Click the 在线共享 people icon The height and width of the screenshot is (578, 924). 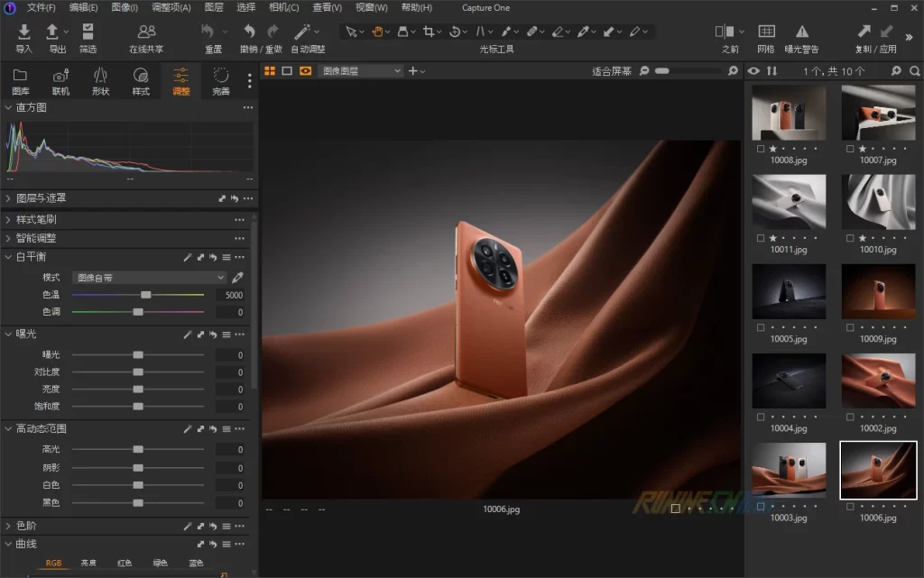point(146,32)
